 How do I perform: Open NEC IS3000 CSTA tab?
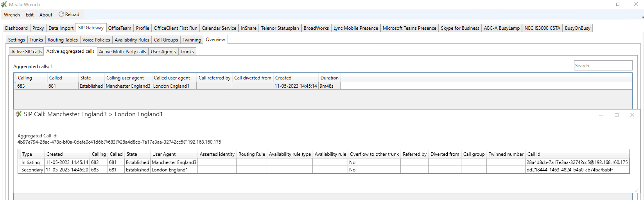click(542, 28)
